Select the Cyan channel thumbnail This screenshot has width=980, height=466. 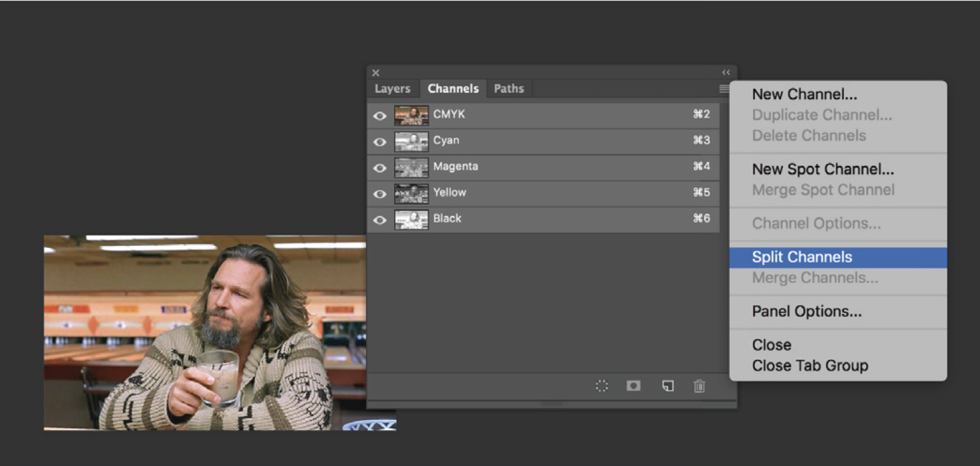point(411,142)
